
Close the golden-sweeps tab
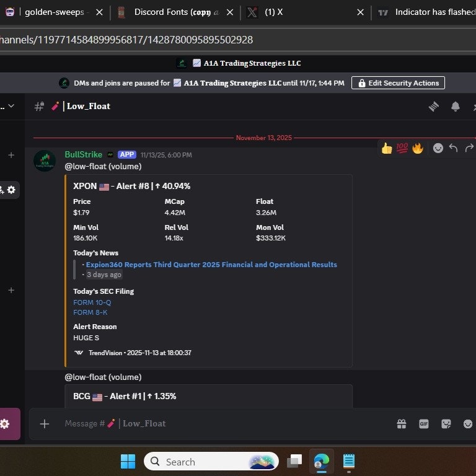point(99,12)
